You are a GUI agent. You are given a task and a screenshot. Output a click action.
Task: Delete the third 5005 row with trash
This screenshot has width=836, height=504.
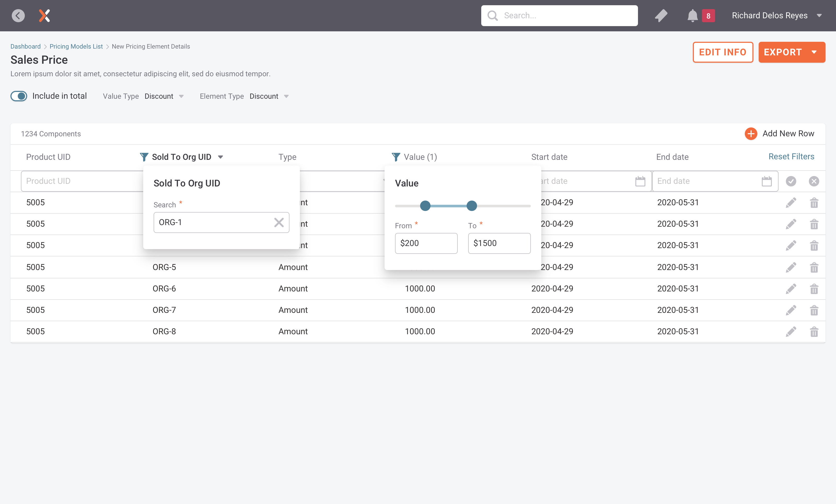[x=814, y=245]
